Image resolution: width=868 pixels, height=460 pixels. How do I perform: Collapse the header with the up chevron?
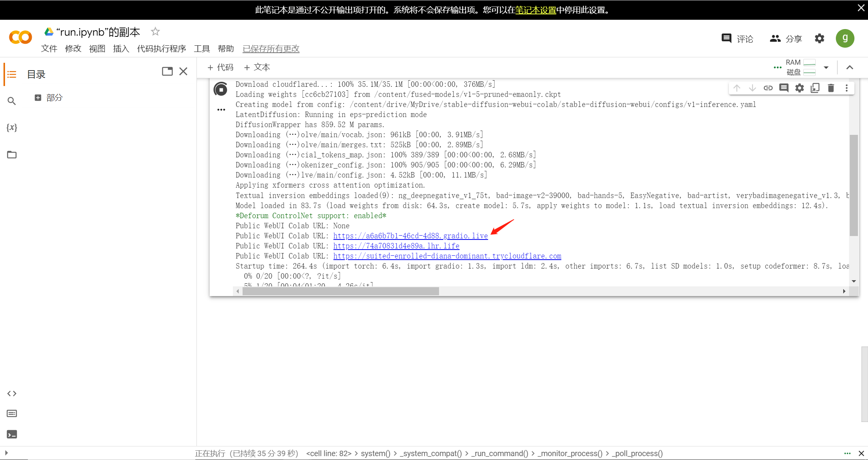click(850, 67)
